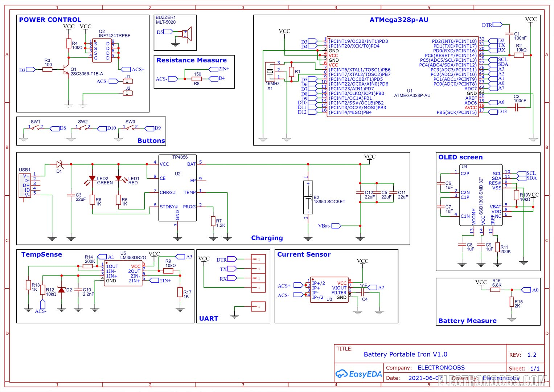Click the LED1 red LED symbol

pyautogui.click(x=119, y=179)
